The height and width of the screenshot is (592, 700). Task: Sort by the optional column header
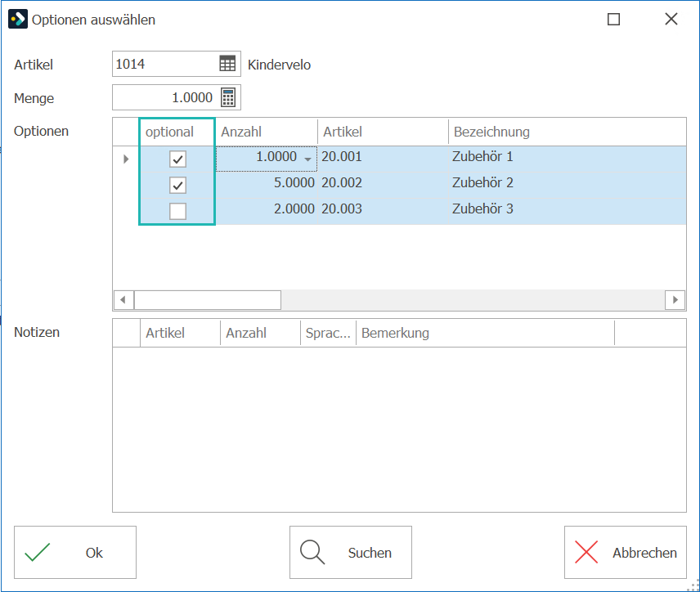click(177, 132)
